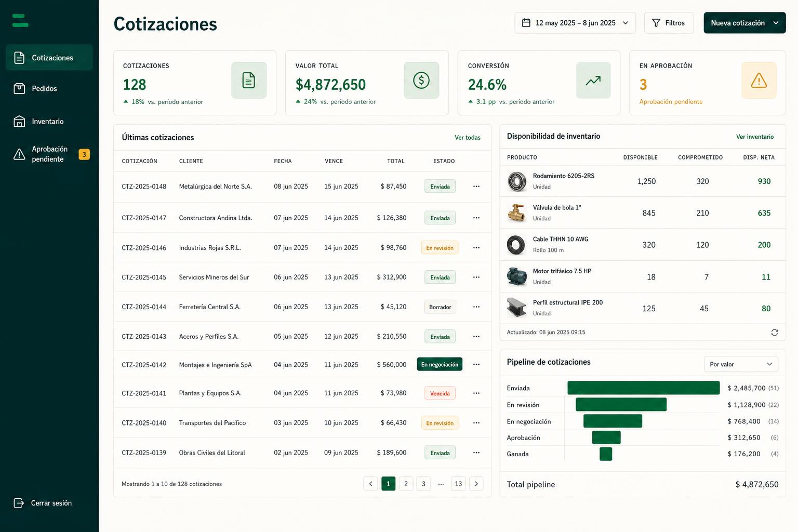The image size is (798, 532).
Task: Open the Por valor pipeline dropdown
Action: point(741,364)
